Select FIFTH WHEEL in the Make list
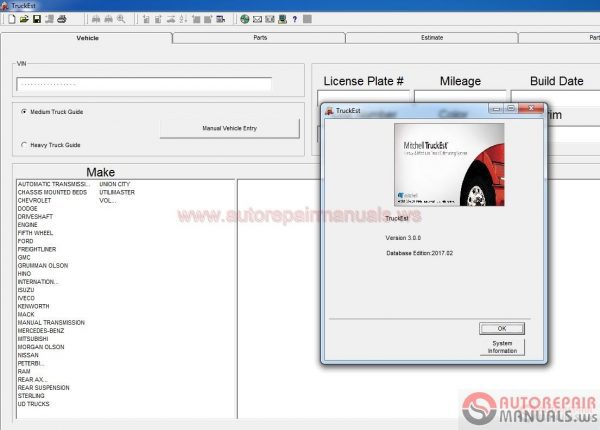This screenshot has height=430, width=600. (x=36, y=233)
